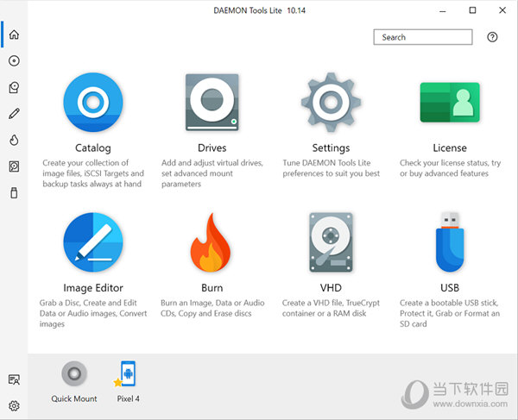Click inside the Search field

(x=423, y=37)
